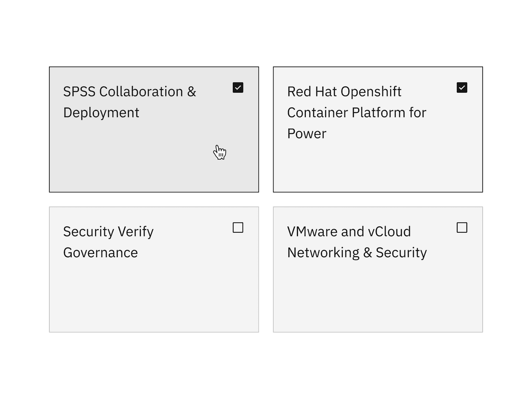Click the word 'Power' in second tile
This screenshot has width=532, height=399.
(307, 133)
